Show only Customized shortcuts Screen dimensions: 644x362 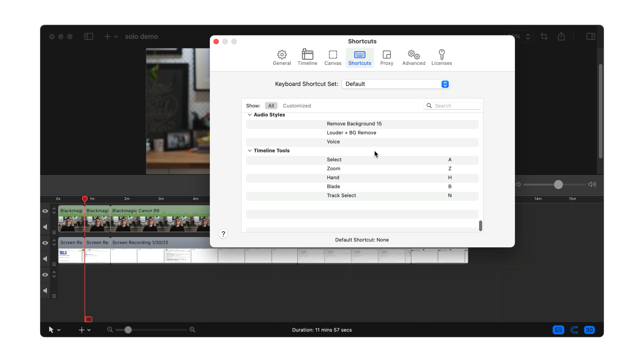point(297,106)
